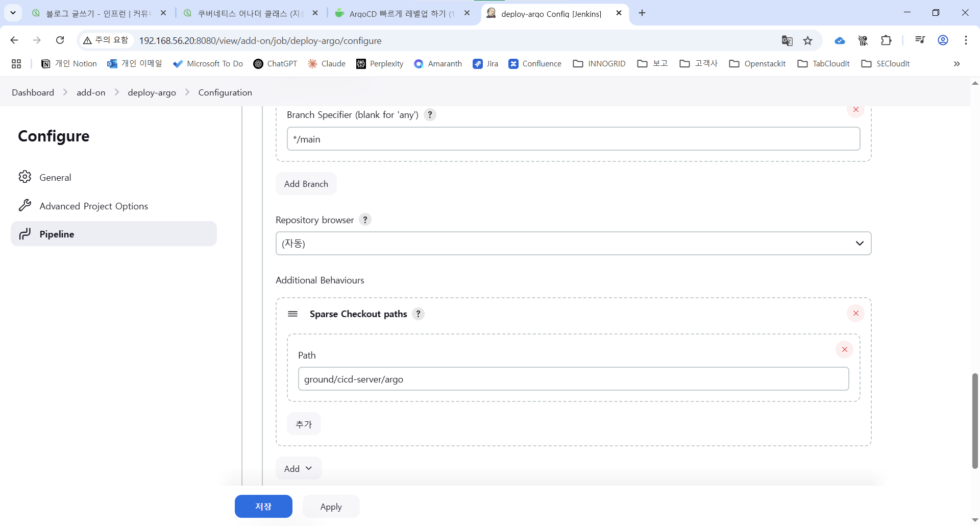
Task: Open the Notion bookmark icon
Action: coord(46,64)
